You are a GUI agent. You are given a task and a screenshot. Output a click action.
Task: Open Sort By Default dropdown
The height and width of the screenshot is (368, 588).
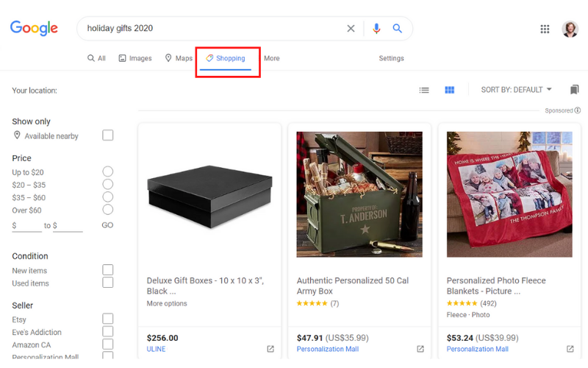coord(516,90)
